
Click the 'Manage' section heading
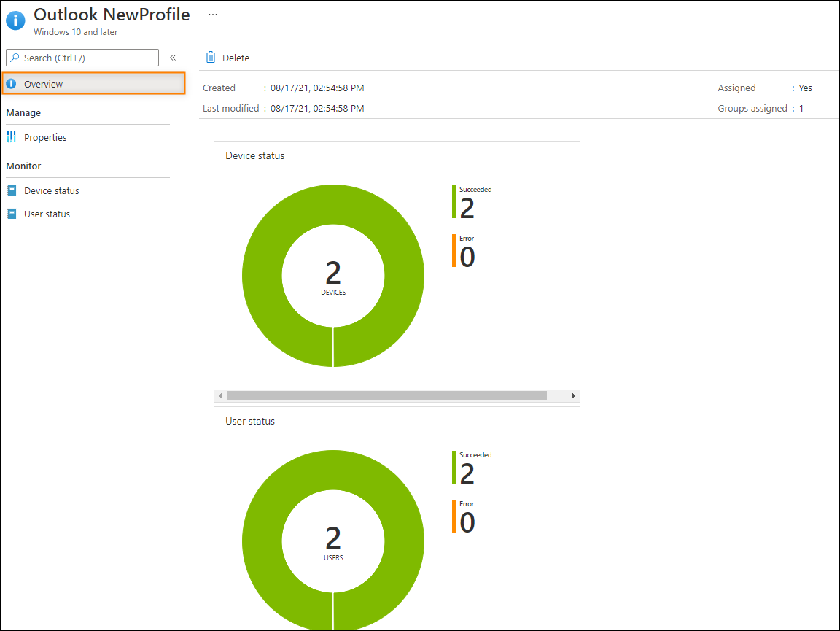pos(23,112)
